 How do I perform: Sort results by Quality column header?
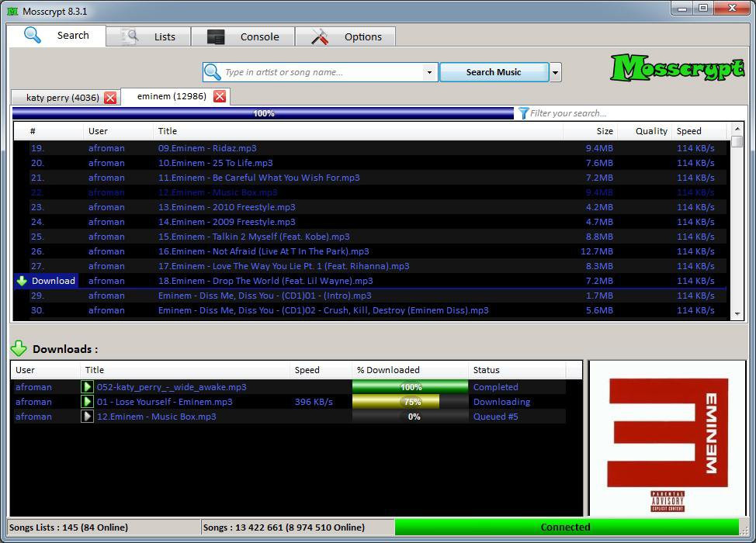pyautogui.click(x=645, y=131)
